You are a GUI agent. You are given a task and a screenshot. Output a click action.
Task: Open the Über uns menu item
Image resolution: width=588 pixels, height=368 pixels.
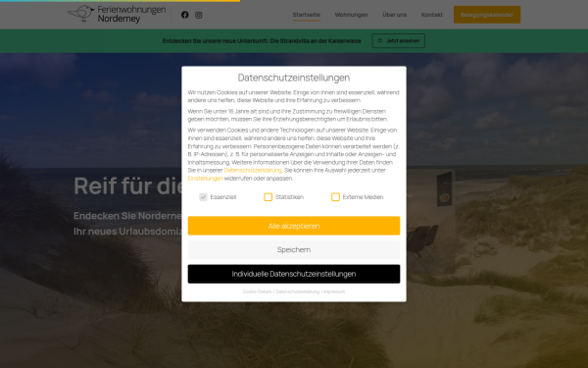(395, 15)
